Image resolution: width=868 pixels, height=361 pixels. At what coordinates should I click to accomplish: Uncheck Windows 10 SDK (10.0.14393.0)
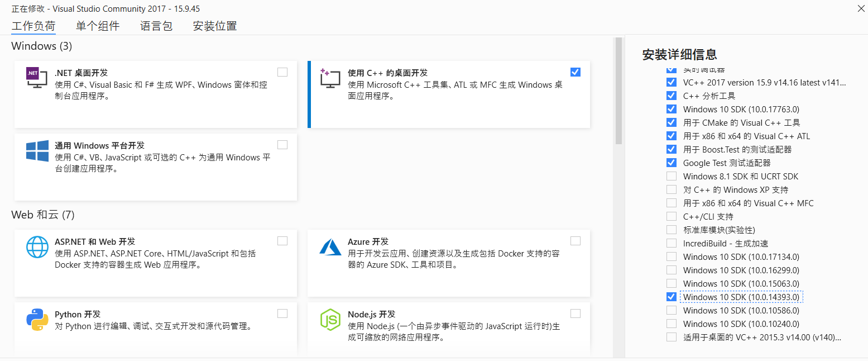pos(672,297)
